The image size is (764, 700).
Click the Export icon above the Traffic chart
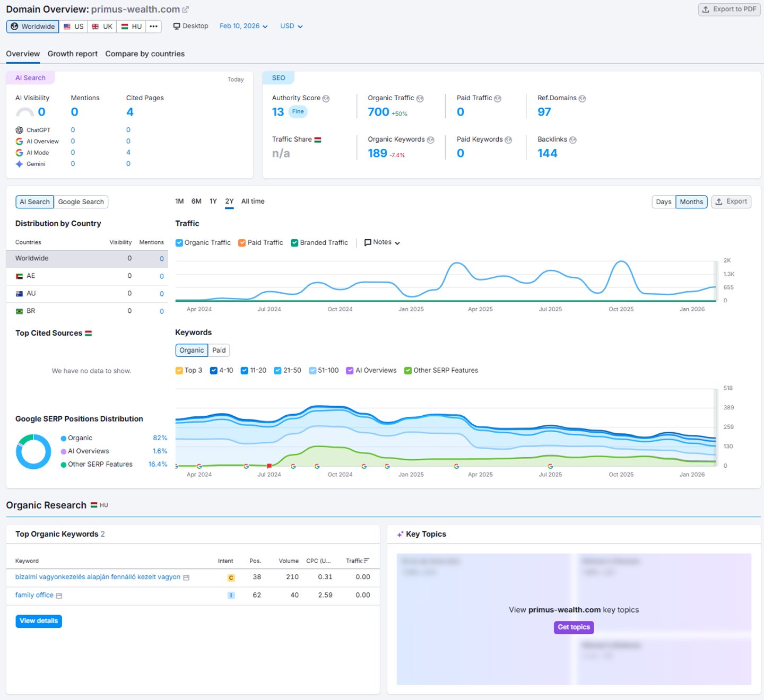click(719, 202)
